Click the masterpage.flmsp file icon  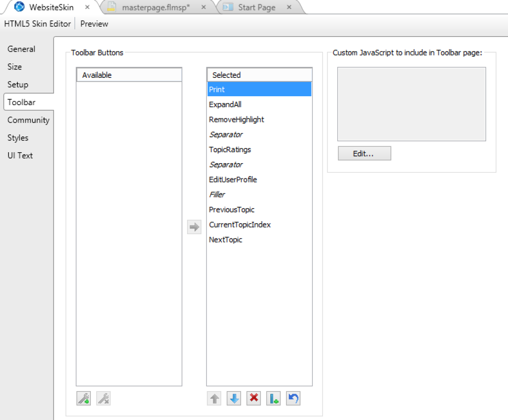112,7
